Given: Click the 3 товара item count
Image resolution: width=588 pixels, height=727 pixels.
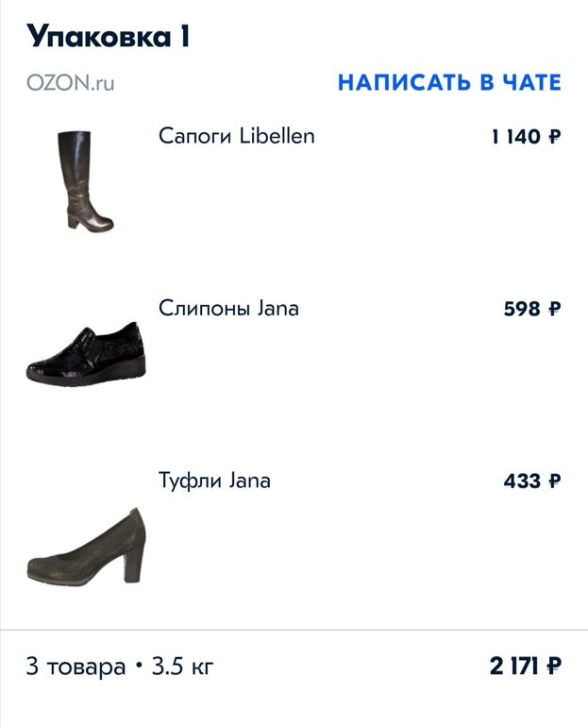Looking at the screenshot, I should (x=76, y=668).
